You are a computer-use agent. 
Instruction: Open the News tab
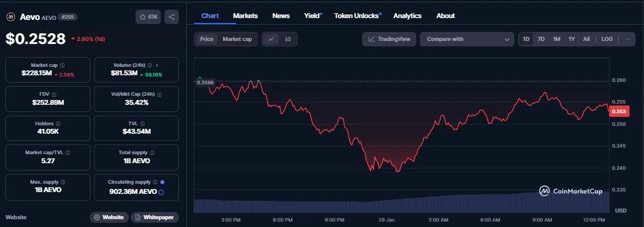[x=281, y=16]
